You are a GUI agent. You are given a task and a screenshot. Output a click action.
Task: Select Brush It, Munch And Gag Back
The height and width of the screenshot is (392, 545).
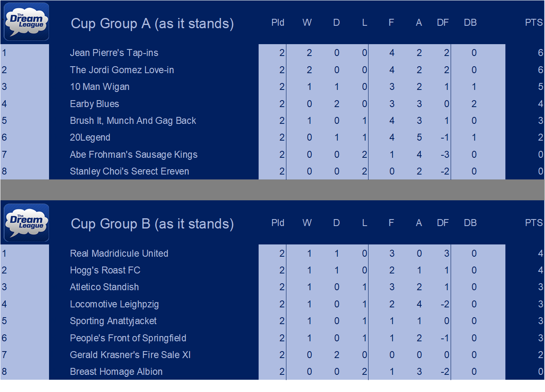click(133, 121)
